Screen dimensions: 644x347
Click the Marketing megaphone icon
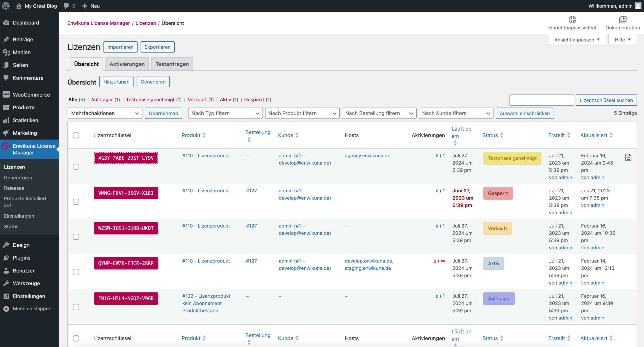6,133
